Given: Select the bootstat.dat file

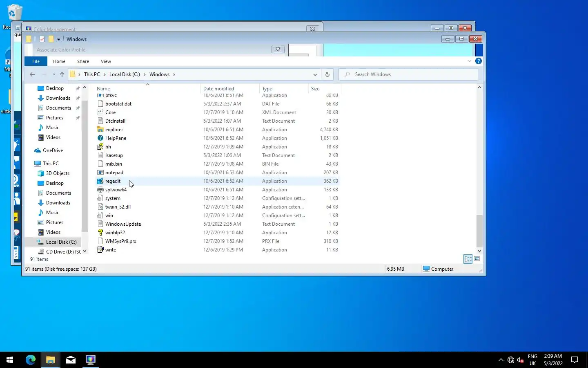Looking at the screenshot, I should 118,104.
